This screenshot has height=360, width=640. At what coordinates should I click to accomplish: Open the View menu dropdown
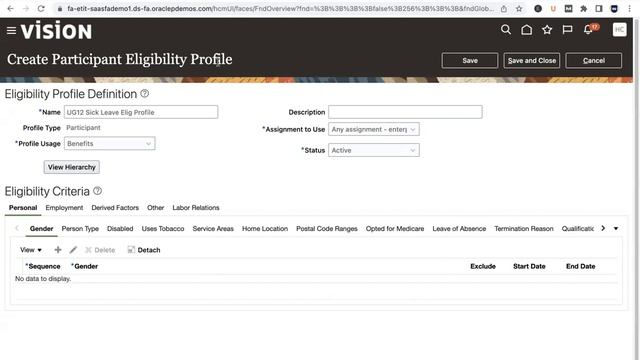(31, 250)
